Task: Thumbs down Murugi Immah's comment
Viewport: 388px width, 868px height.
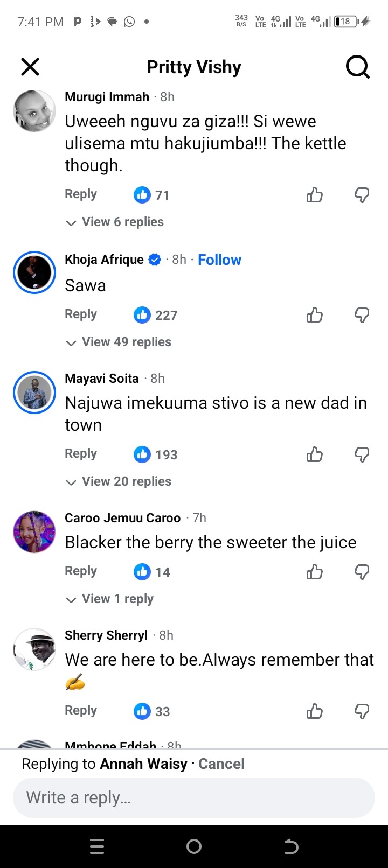Action: 362,194
